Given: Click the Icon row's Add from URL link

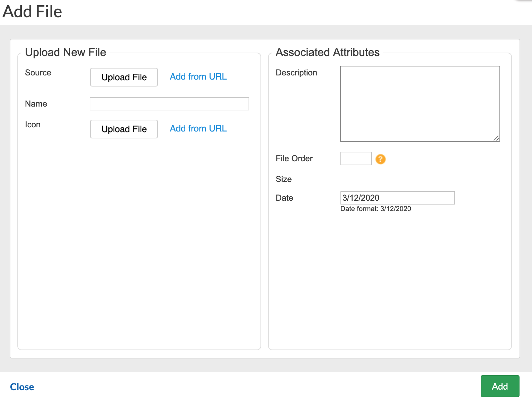Looking at the screenshot, I should [x=198, y=128].
